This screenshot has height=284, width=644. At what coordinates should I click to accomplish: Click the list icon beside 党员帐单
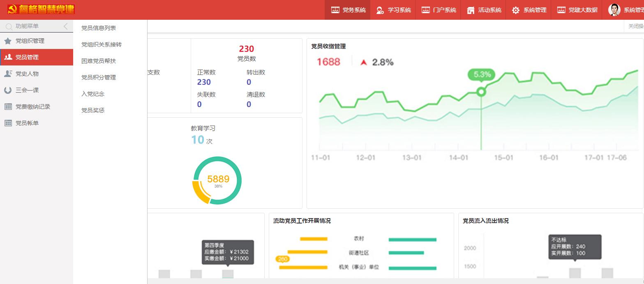pos(8,123)
